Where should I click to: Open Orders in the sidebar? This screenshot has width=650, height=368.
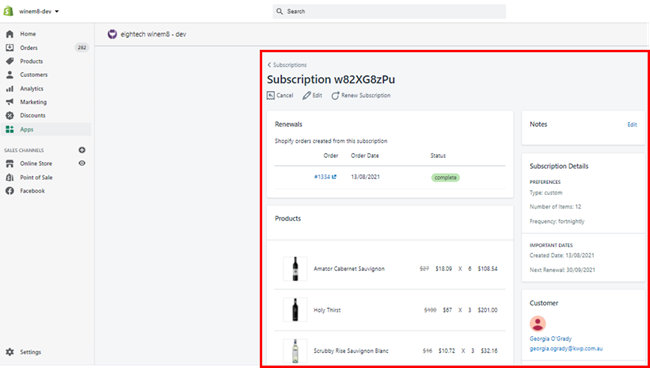29,48
